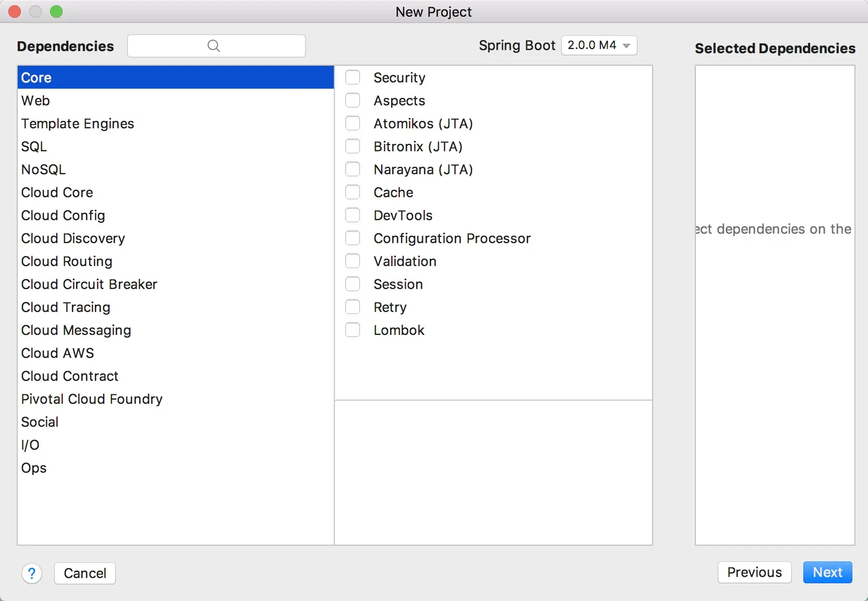Click the Next button

pyautogui.click(x=827, y=572)
